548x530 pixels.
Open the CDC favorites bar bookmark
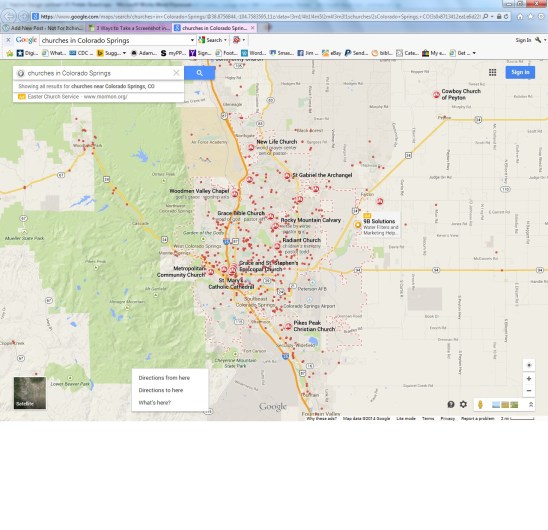click(x=81, y=53)
